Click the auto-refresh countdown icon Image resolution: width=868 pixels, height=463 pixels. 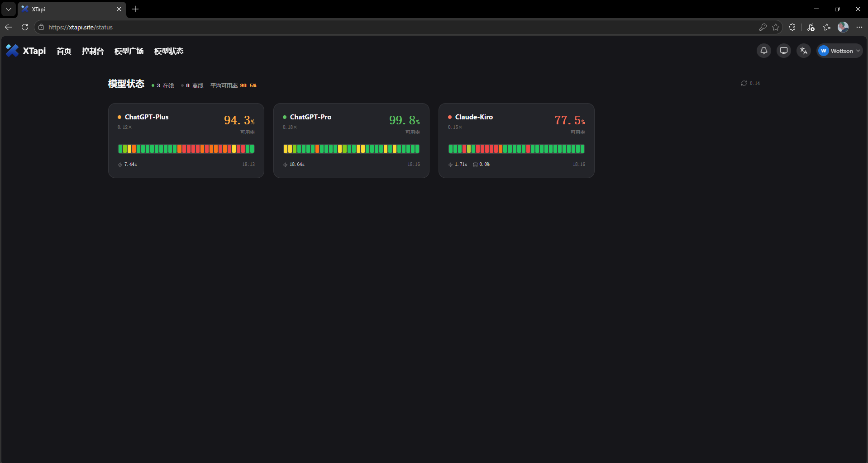point(744,83)
